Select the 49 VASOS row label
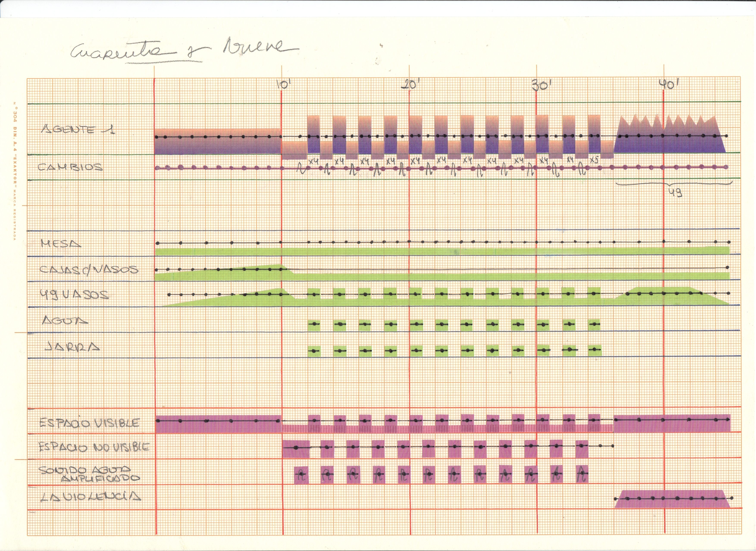 [x=74, y=295]
